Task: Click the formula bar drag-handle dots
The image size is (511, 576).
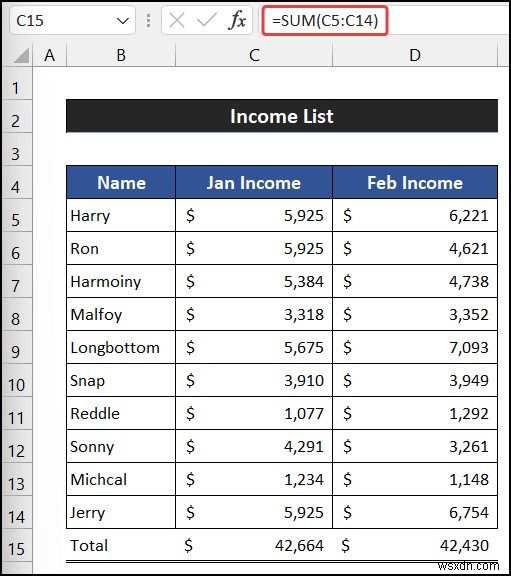Action: [x=148, y=21]
